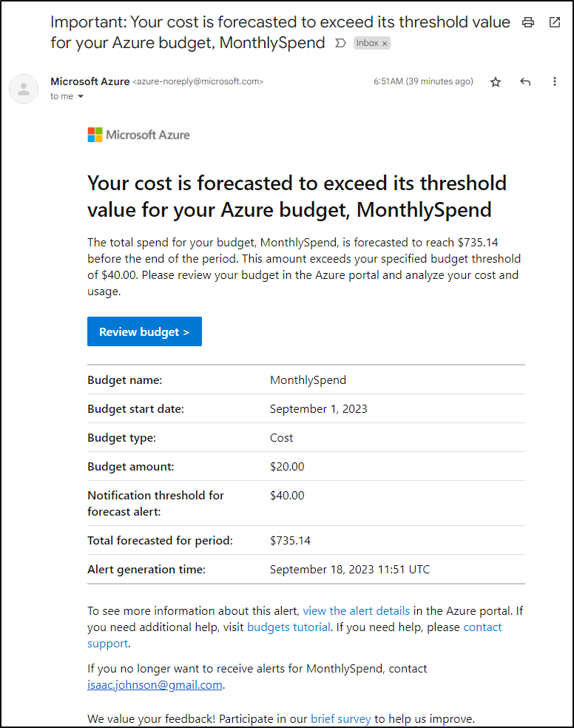
Task: Click the MonthlySpend budget name value
Action: click(x=308, y=380)
